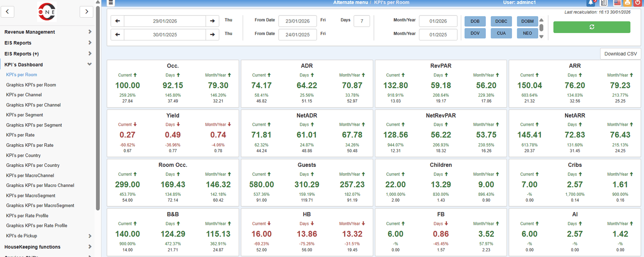
Task: Toggle the DOBM hotel filter
Action: coord(527,21)
